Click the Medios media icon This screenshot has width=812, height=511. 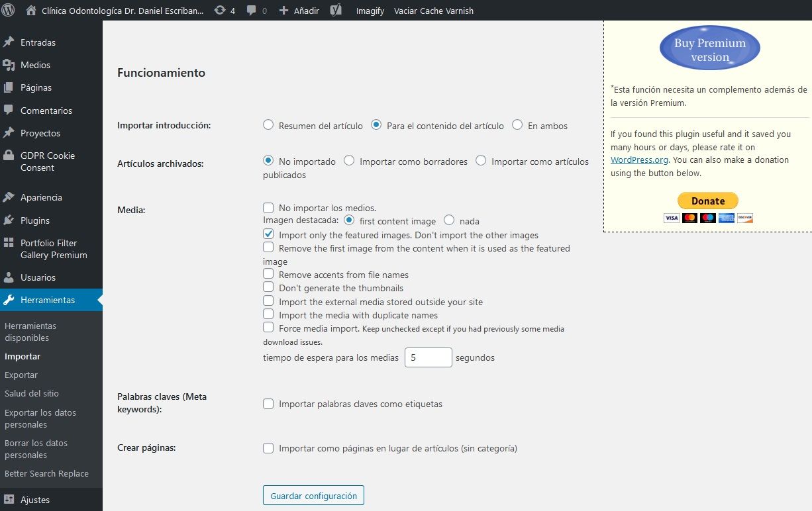click(9, 65)
